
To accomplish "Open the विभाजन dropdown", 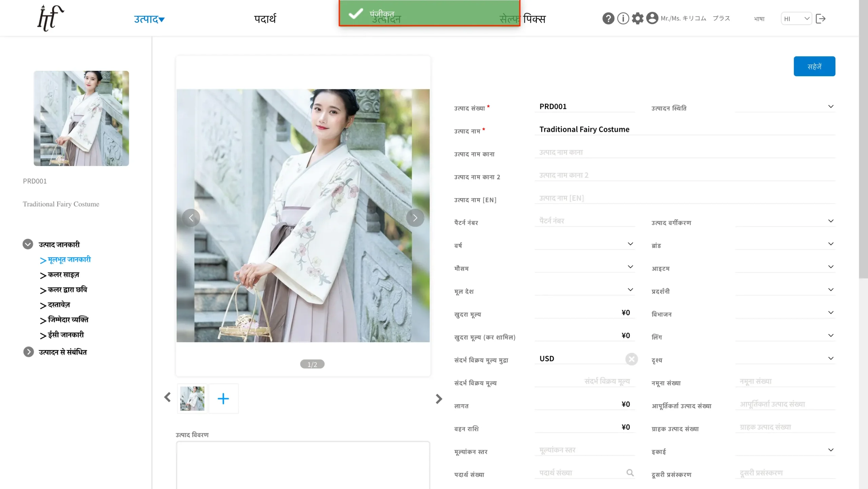I will (x=785, y=313).
